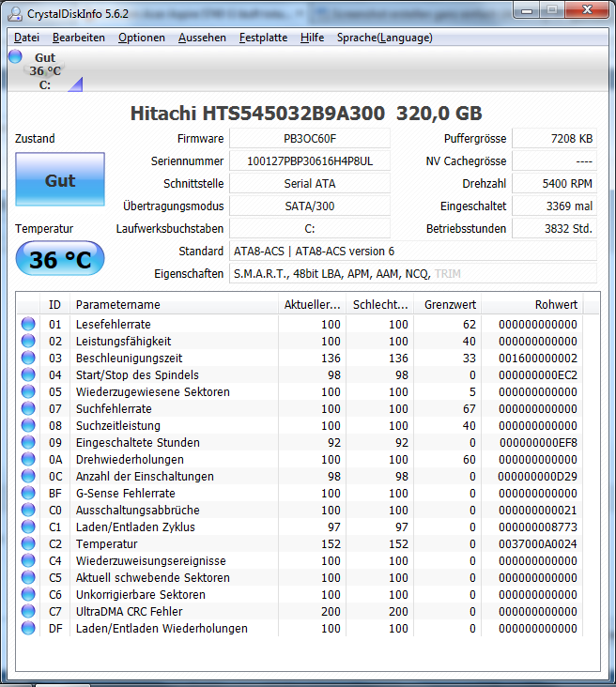Open the Bearbeiten menu
This screenshot has width=616, height=687.
(x=79, y=38)
